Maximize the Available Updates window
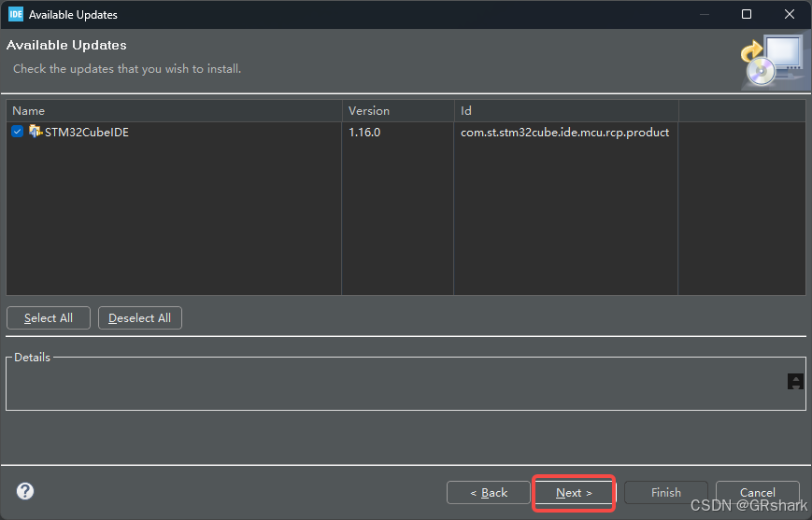Viewport: 812px width, 520px height. pyautogui.click(x=747, y=14)
